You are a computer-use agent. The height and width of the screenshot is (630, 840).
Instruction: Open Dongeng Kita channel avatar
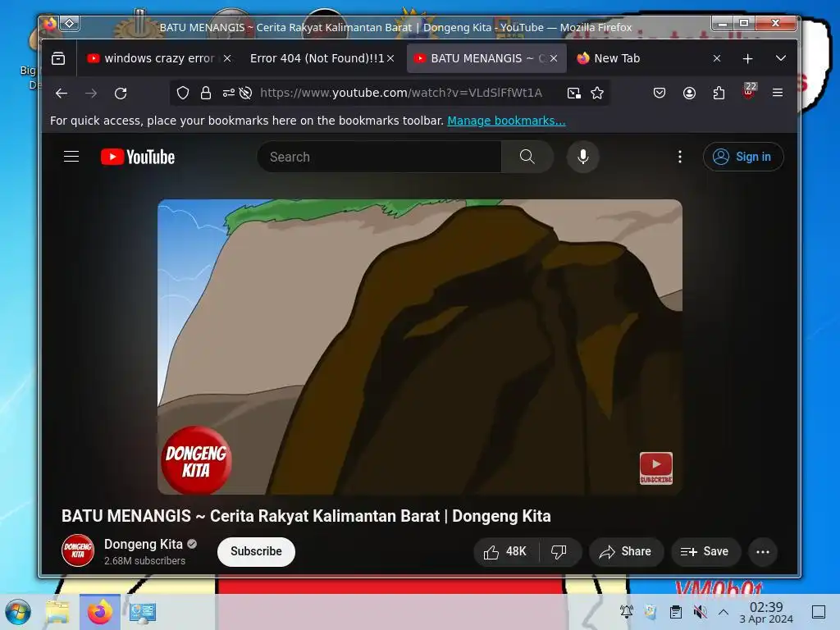[x=78, y=550]
